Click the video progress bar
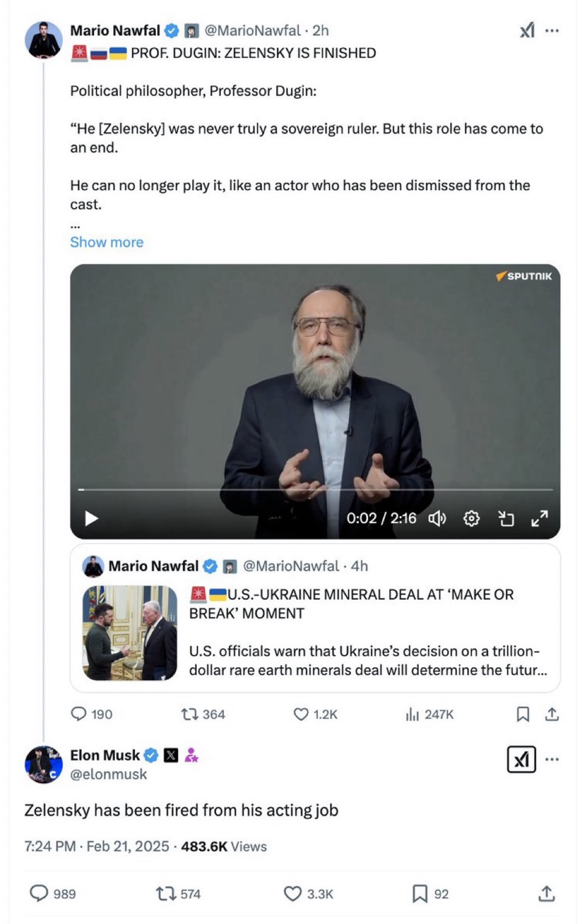Viewport: 587px width, 924px height. [315, 490]
